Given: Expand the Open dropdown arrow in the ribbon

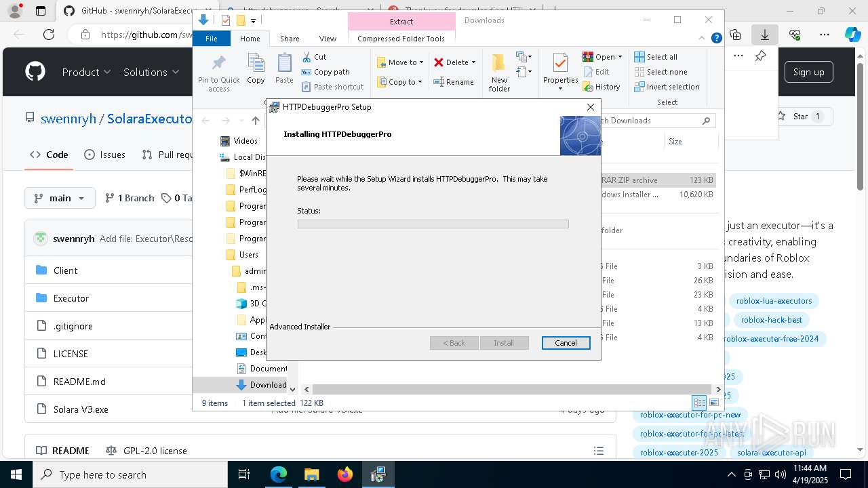Looking at the screenshot, I should [x=620, y=57].
